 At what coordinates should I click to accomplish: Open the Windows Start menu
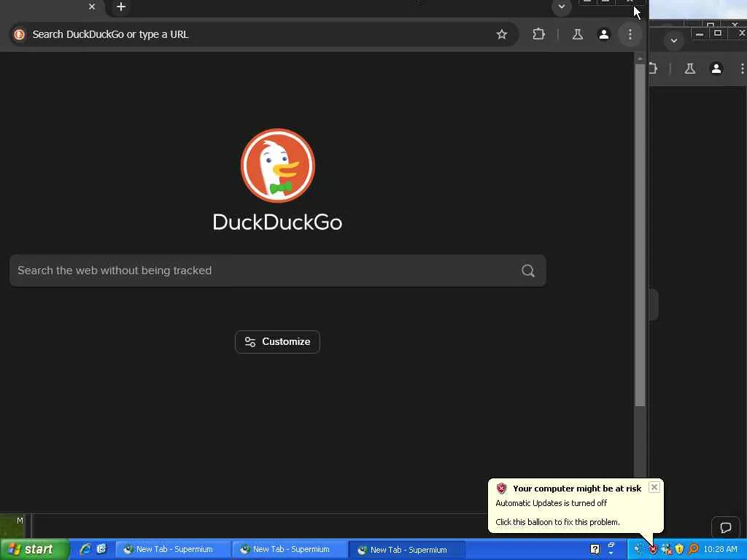pos(34,550)
